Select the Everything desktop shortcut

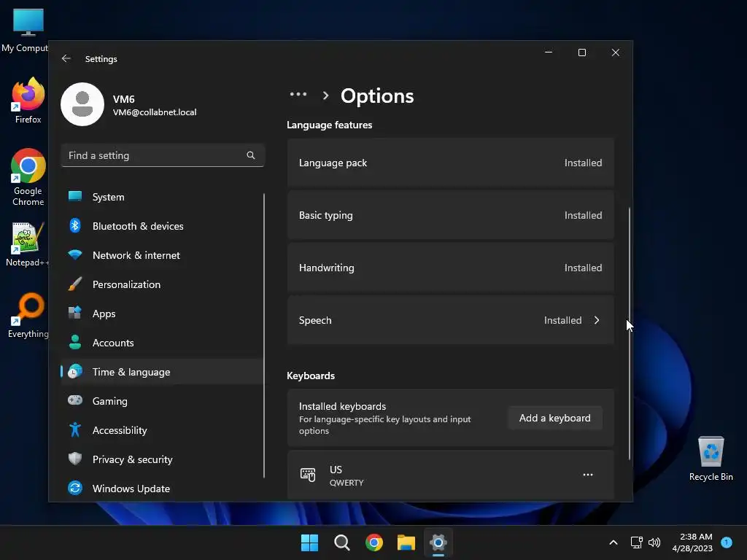pos(28,316)
